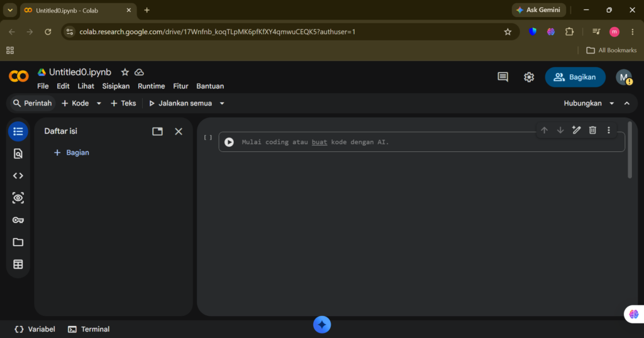The height and width of the screenshot is (338, 644).
Task: Move the cell up with arrow icon
Action: click(544, 131)
